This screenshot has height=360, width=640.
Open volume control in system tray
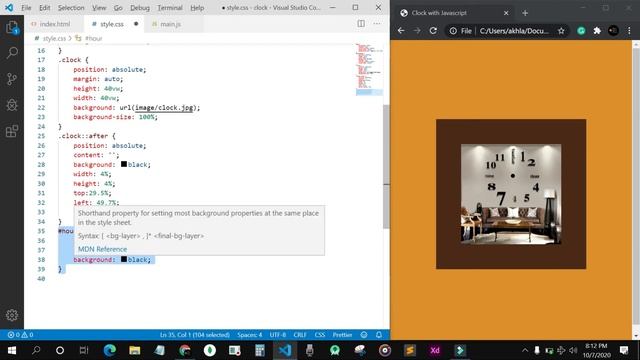point(573,350)
